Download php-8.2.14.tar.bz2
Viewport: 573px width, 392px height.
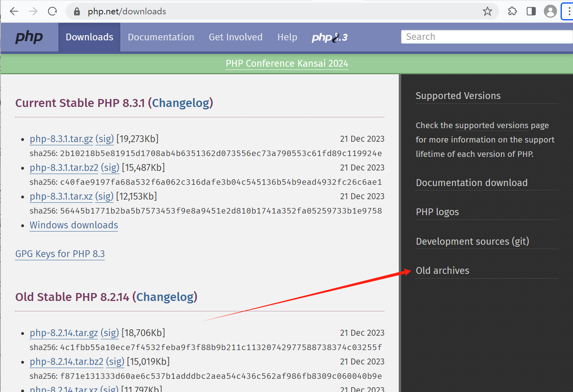point(66,362)
